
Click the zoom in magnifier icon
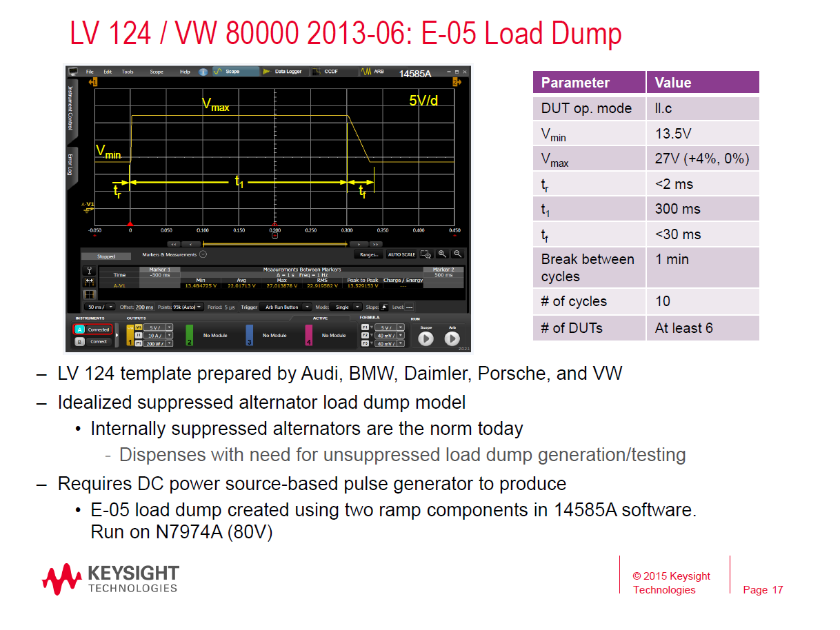443,254
